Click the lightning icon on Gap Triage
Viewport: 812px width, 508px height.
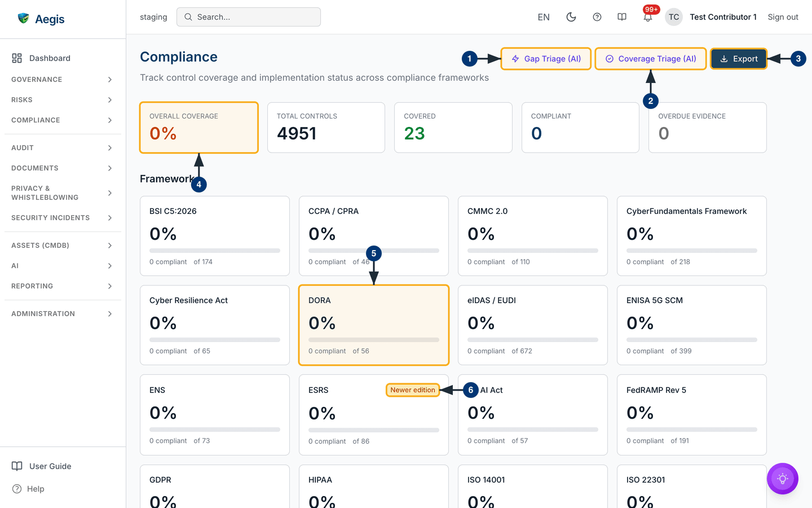tap(515, 59)
